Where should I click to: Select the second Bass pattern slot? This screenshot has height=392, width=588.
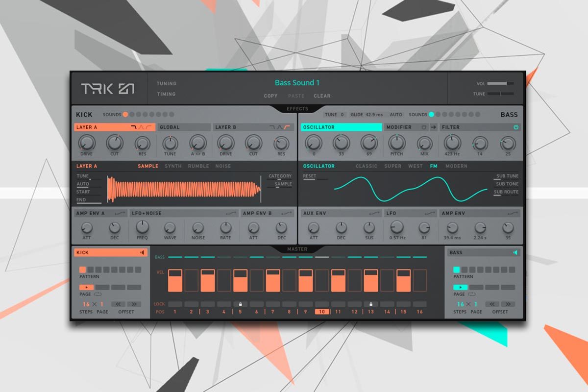(x=465, y=269)
